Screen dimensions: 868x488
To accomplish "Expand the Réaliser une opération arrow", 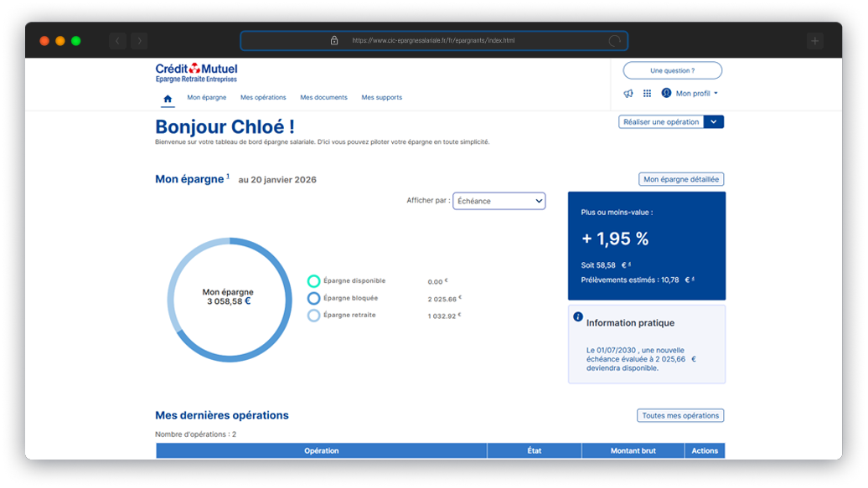I will 714,121.
